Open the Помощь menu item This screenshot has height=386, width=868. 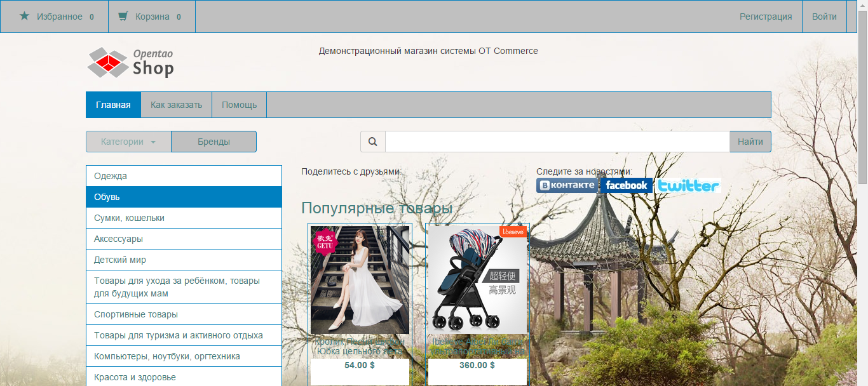(239, 105)
